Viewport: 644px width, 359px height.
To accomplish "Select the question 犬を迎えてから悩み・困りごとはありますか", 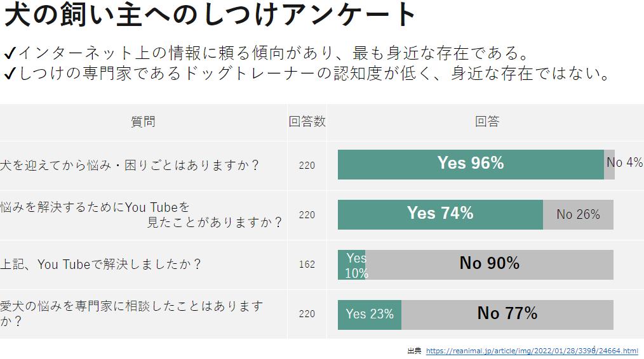I will (x=130, y=166).
